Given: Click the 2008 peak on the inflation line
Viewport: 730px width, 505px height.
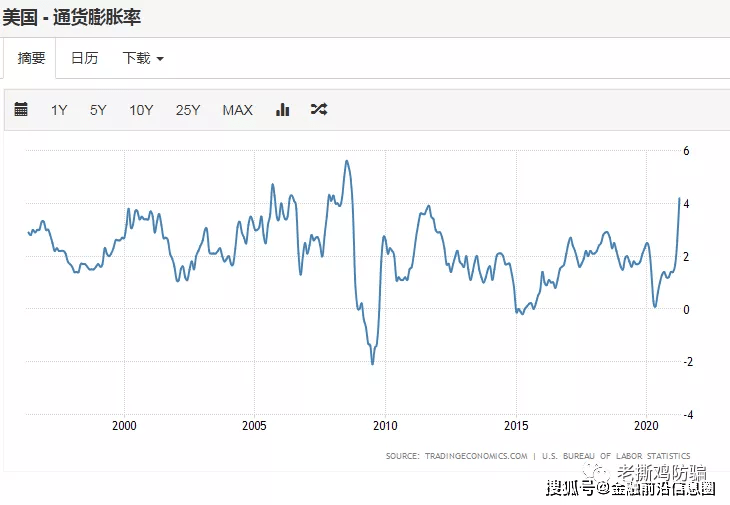Looking at the screenshot, I should (x=346, y=161).
